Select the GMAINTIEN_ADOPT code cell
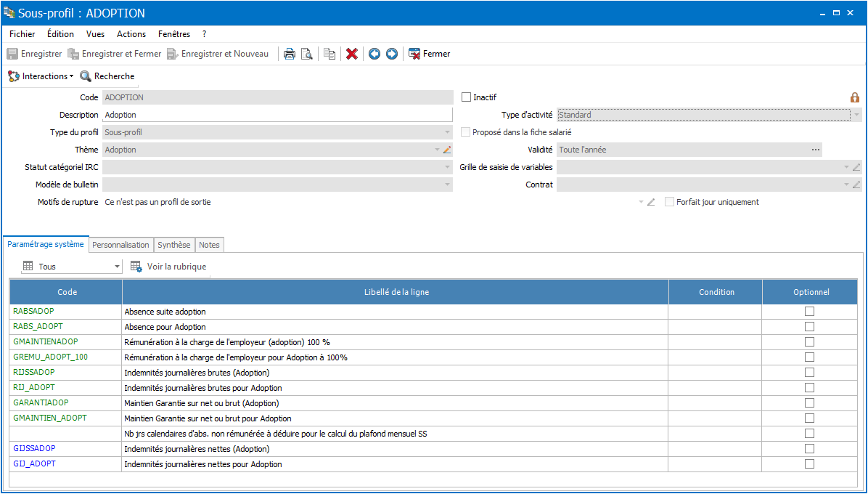 coord(67,418)
